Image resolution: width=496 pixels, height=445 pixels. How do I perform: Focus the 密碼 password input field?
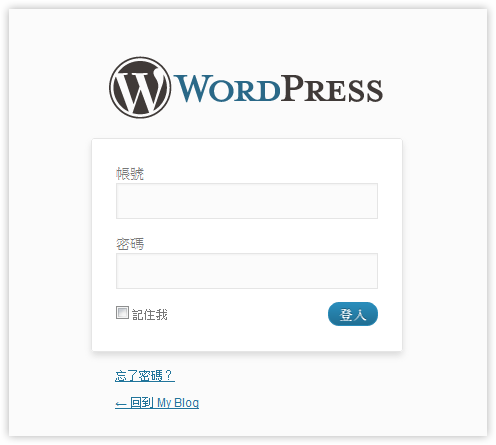pos(247,271)
